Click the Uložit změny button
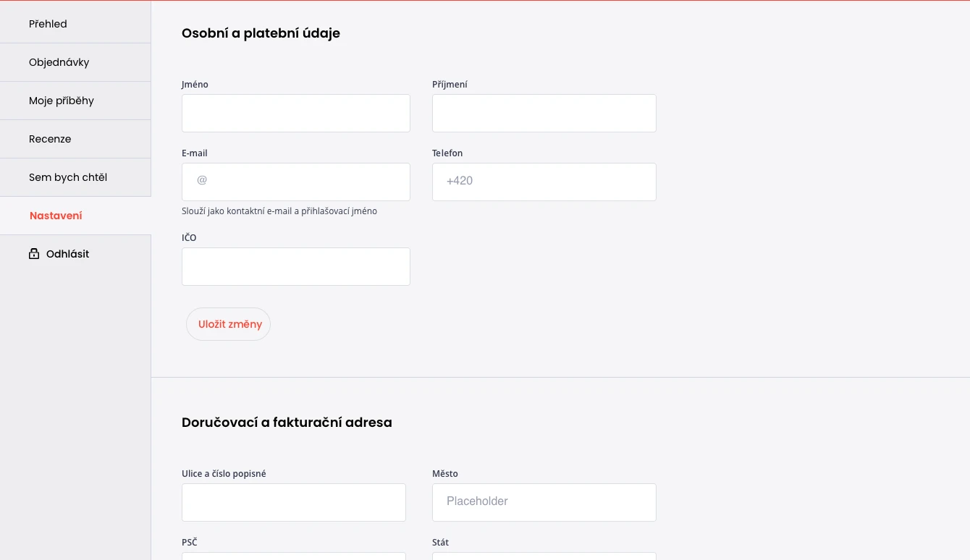 (x=229, y=324)
